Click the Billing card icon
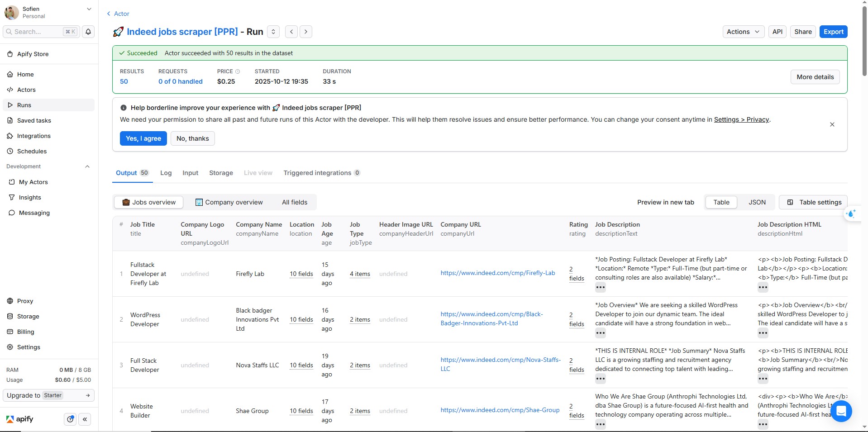The image size is (868, 432). [10, 332]
